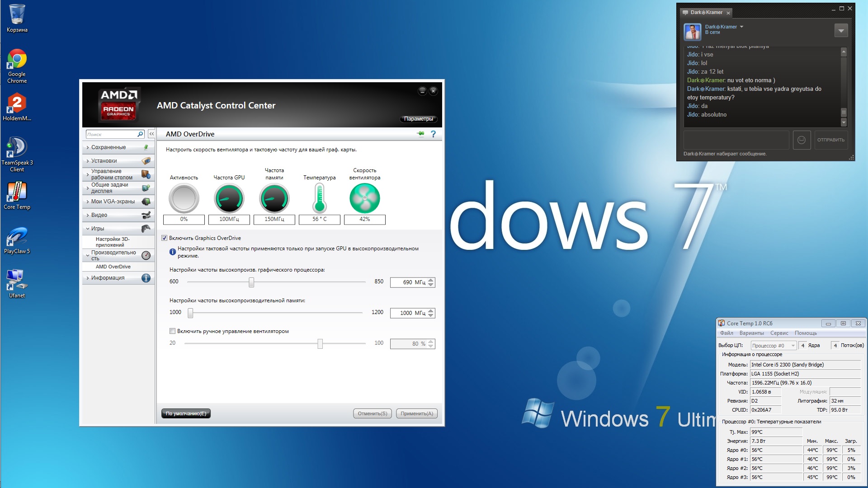This screenshot has height=488, width=868.
Task: Open the TeamSpeak 3 Client desktop icon
Action: pos(17,155)
